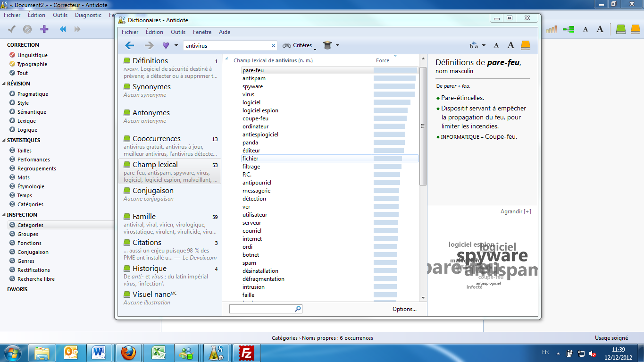Sort the list by the Force column header

(395, 60)
